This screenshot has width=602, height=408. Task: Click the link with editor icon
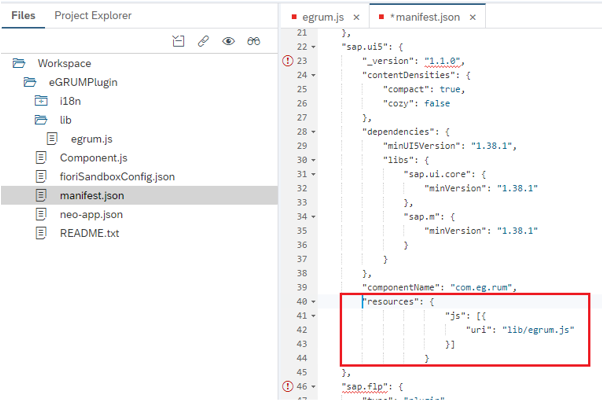point(203,41)
